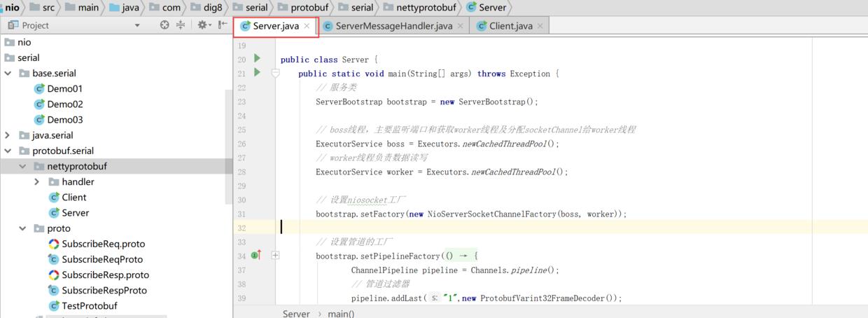This screenshot has width=868, height=318.
Task: Open the Project view dropdown arrow
Action: coord(137,25)
